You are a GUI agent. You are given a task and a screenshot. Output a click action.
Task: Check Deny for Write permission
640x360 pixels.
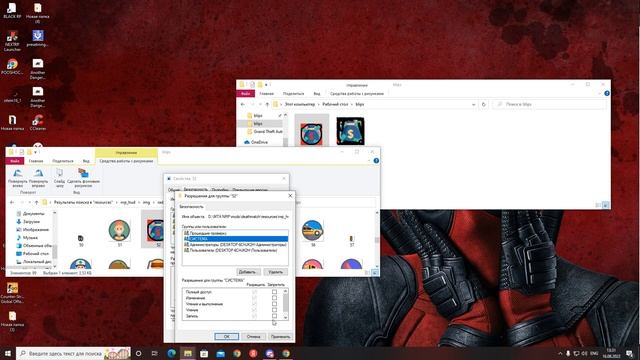274,316
